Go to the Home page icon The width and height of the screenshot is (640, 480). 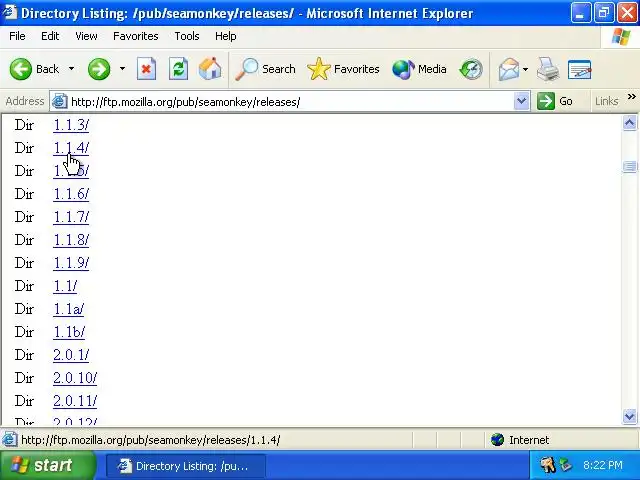(x=210, y=69)
